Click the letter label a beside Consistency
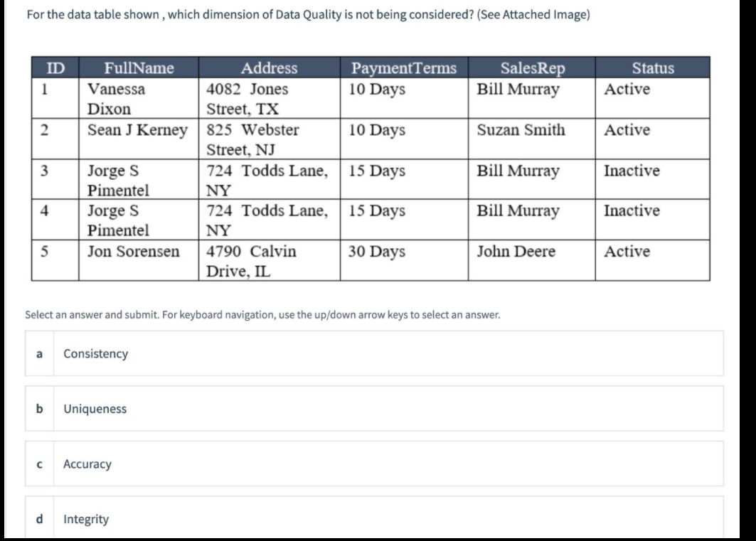 39,352
